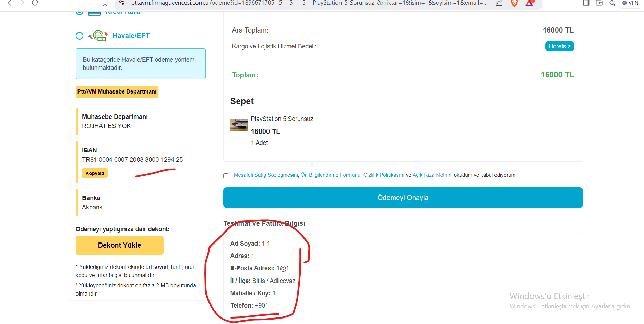Click the PlayStation 5 Sorunsuz product name
Screen dimensions: 644x324
pos(282,119)
